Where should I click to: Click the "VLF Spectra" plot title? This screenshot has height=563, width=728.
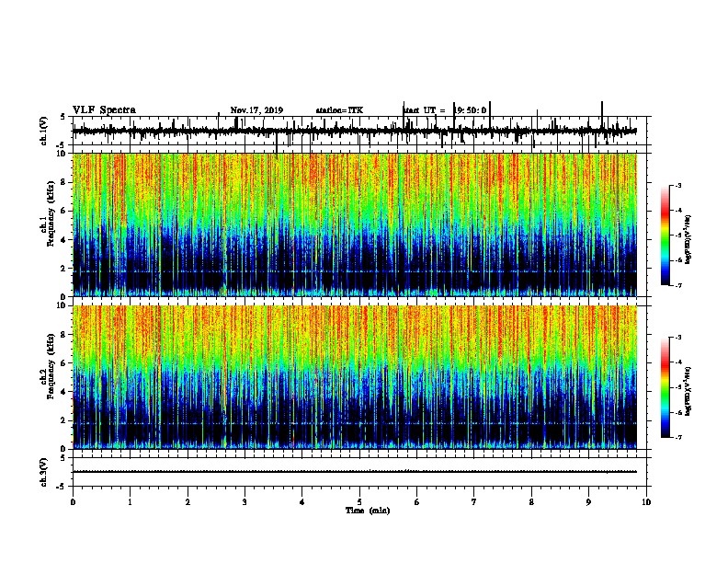tap(104, 109)
